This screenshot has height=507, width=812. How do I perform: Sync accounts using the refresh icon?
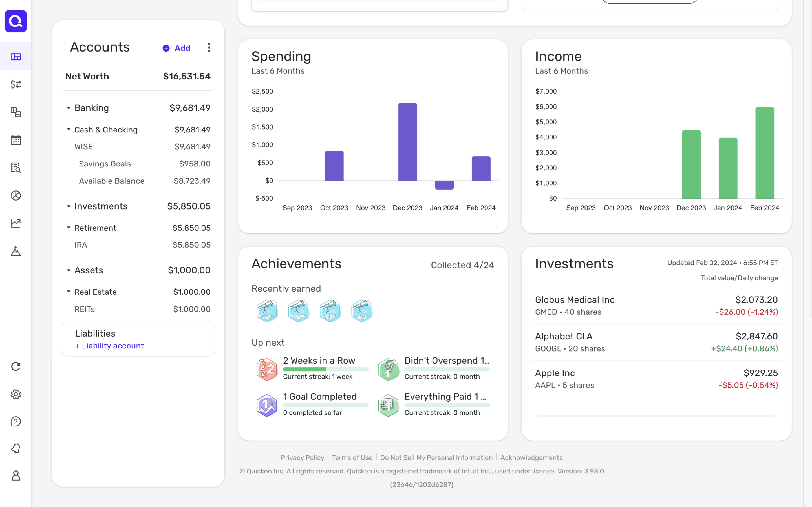pyautogui.click(x=16, y=366)
